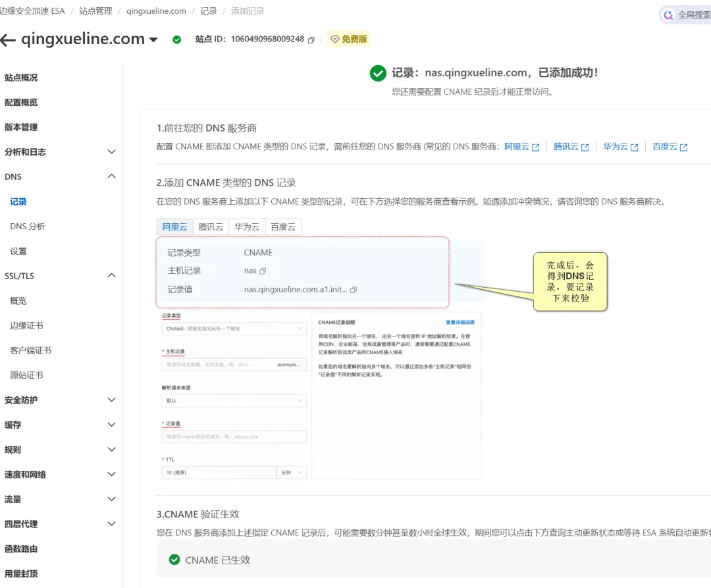Switch to the 腾讯云 provider tab

click(x=210, y=227)
